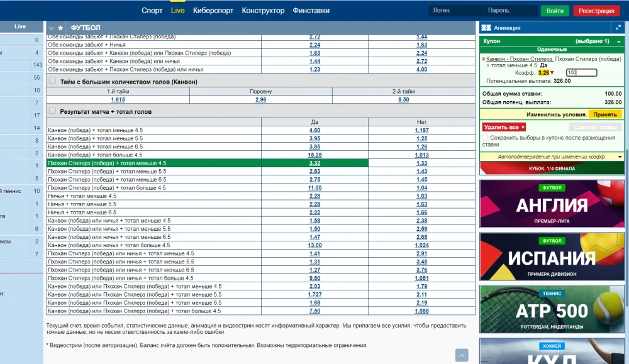
Task: Click the favorite star next to ФУТБОЛ
Action: pos(60,28)
